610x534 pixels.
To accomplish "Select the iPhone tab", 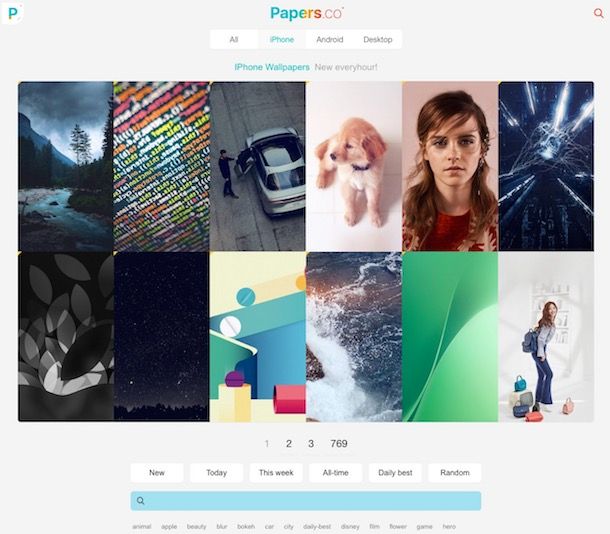I will coord(282,39).
